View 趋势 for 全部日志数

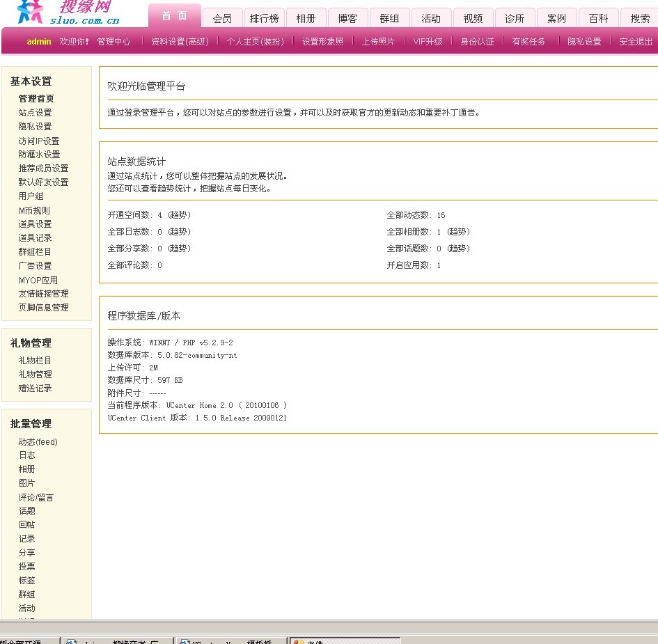coord(179,232)
